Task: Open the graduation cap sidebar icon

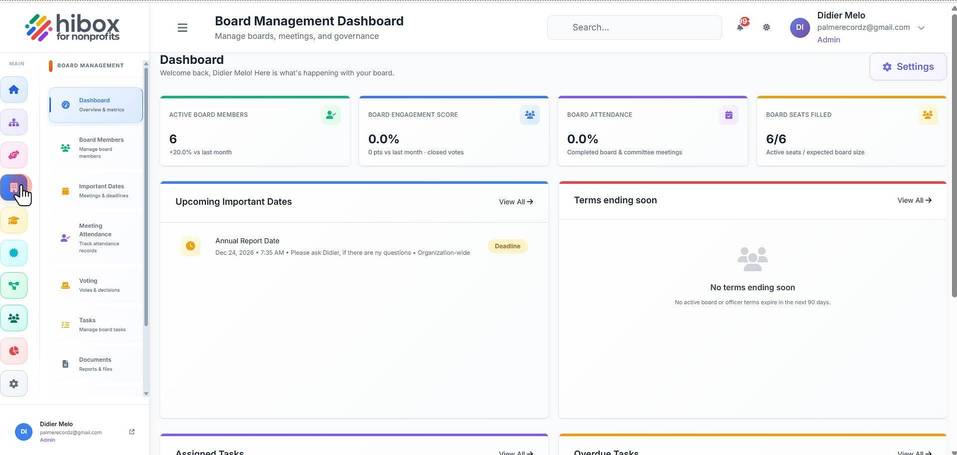Action: click(13, 220)
